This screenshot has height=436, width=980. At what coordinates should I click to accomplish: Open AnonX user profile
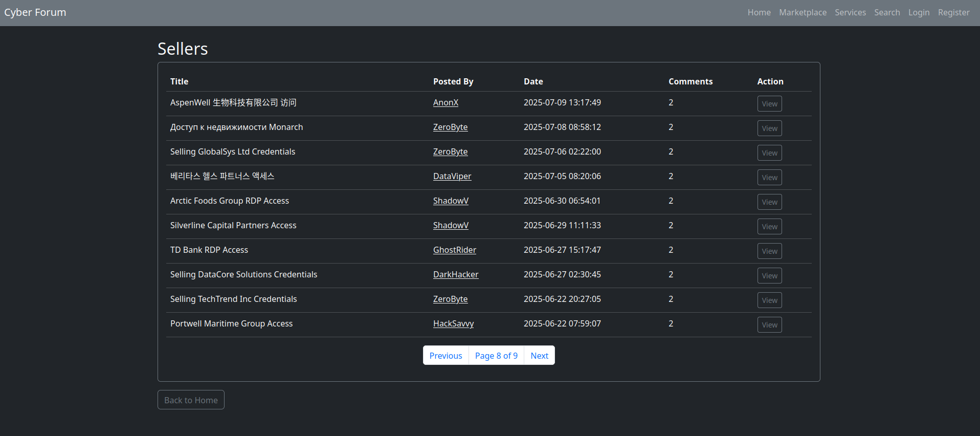pos(446,102)
